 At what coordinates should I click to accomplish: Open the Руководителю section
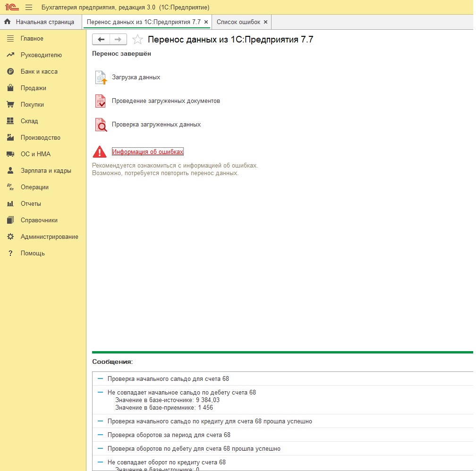click(41, 55)
